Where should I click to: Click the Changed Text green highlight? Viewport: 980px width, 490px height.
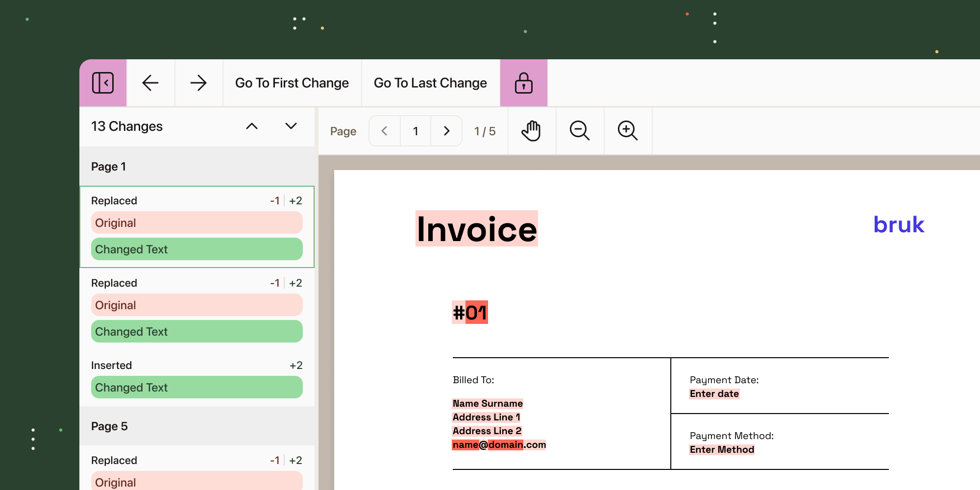click(x=197, y=249)
